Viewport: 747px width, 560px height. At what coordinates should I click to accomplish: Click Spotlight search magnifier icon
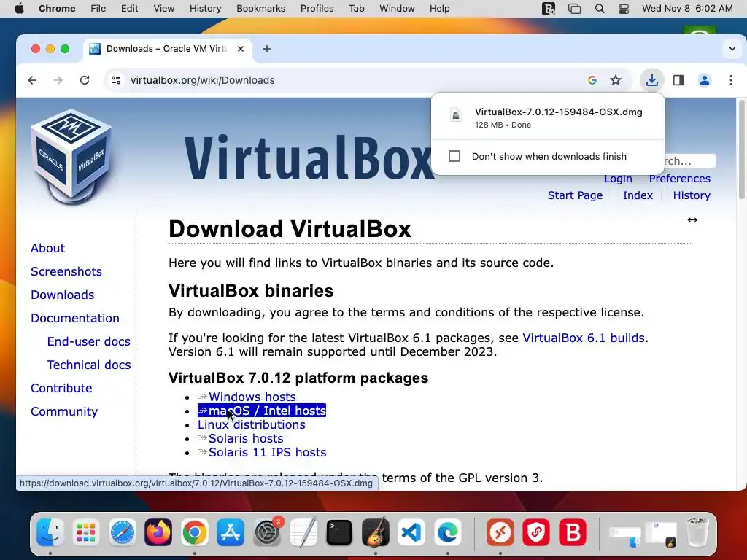pos(600,9)
